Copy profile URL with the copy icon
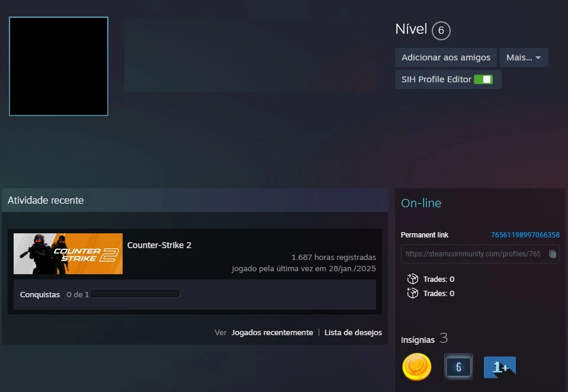Screen dimensions: 568x392 [552, 254]
